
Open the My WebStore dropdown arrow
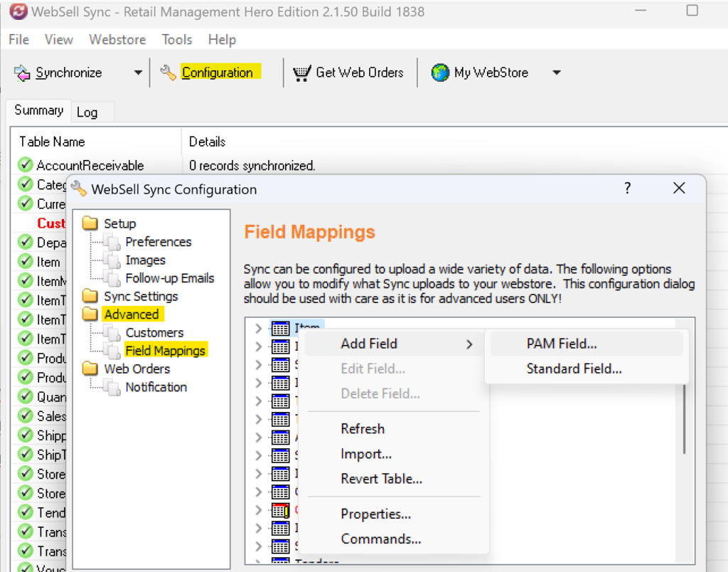pyautogui.click(x=557, y=73)
